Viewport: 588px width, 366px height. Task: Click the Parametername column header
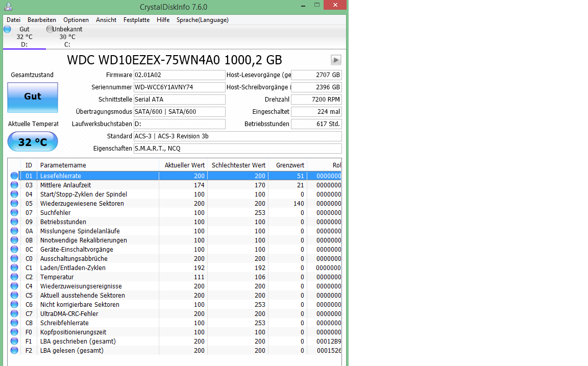point(98,165)
